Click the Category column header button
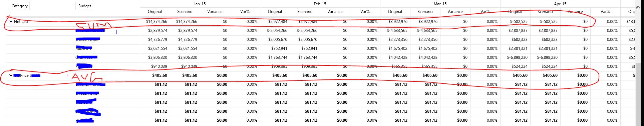The height and width of the screenshot is (126, 644). 19,6
